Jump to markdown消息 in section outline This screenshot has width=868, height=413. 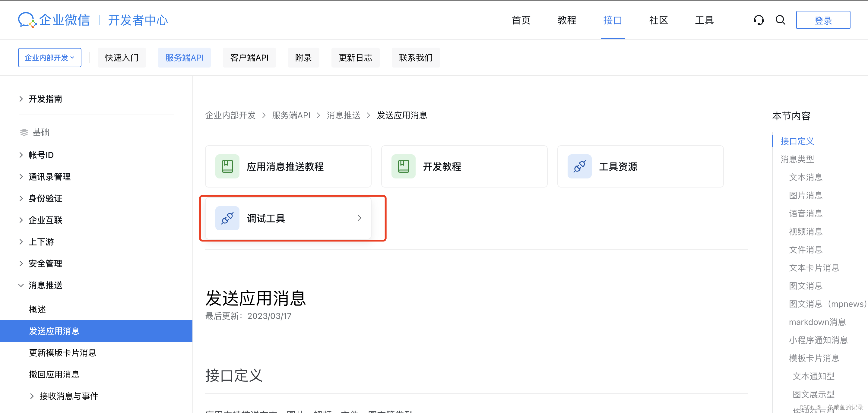pos(817,322)
